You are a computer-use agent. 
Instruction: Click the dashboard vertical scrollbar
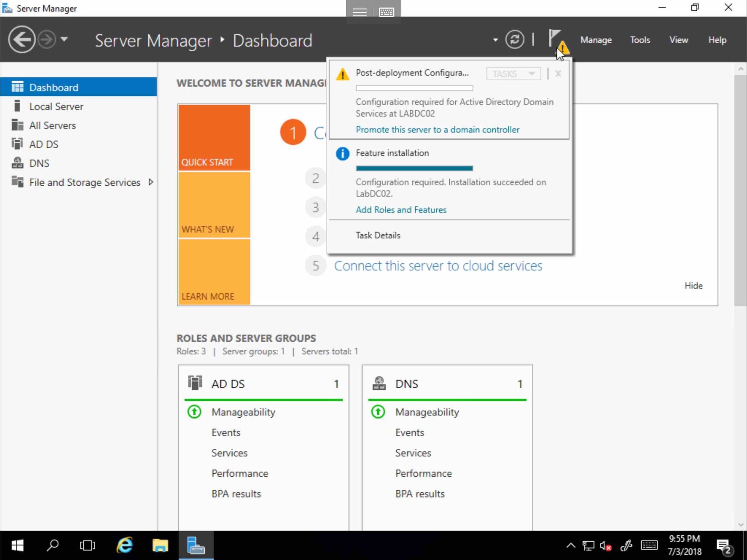(740, 191)
